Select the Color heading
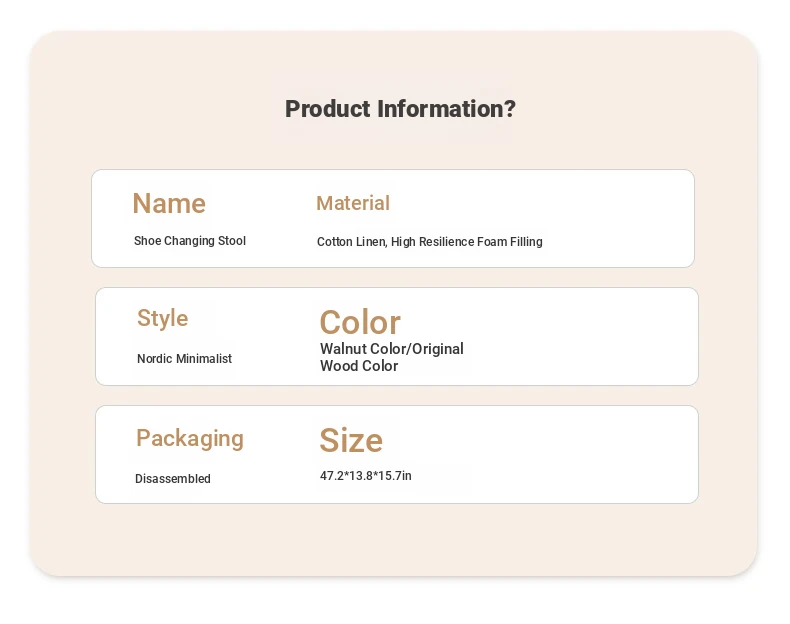This screenshot has height=624, width=790. point(360,322)
